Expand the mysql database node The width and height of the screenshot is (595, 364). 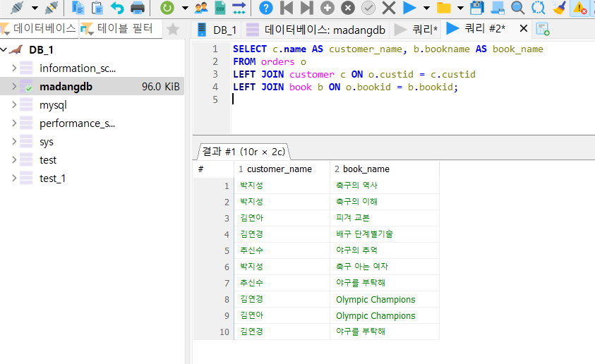tap(14, 104)
